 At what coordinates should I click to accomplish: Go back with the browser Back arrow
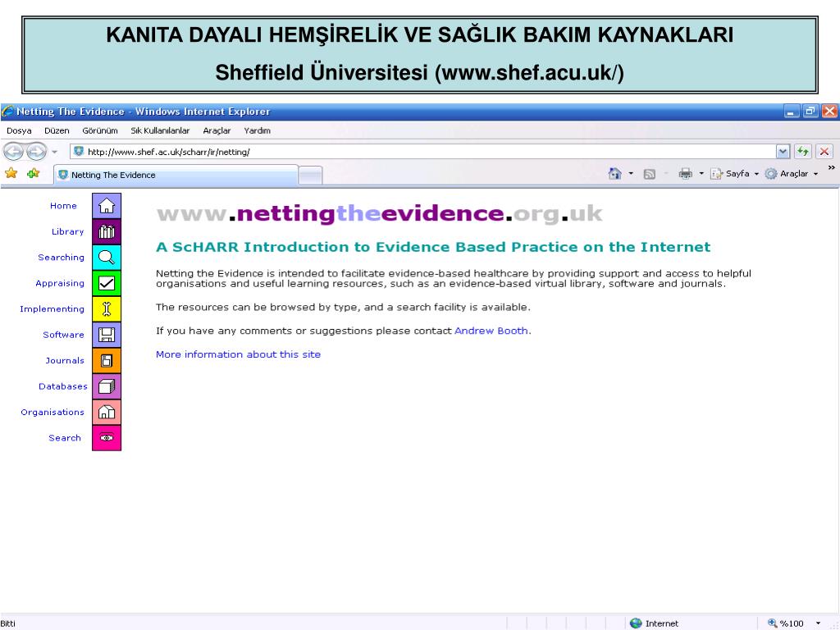(x=14, y=152)
